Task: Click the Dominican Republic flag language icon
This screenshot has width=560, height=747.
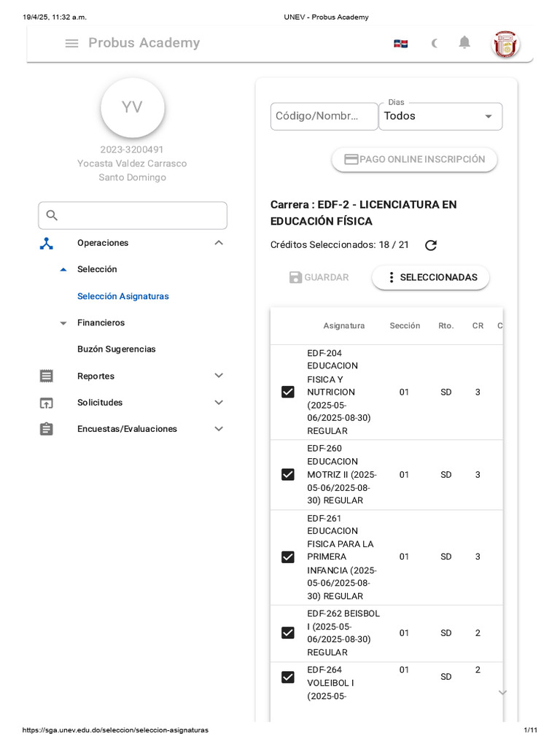Action: pyautogui.click(x=400, y=44)
